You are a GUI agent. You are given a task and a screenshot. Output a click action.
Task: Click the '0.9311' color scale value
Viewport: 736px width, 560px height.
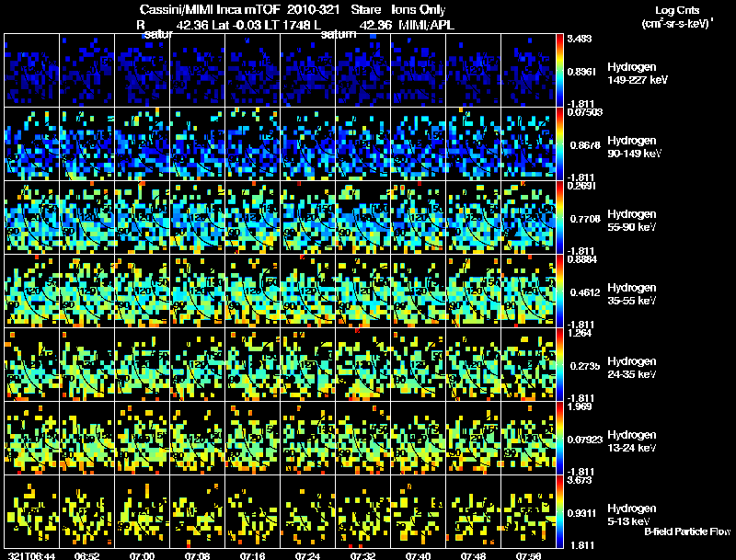coord(581,513)
